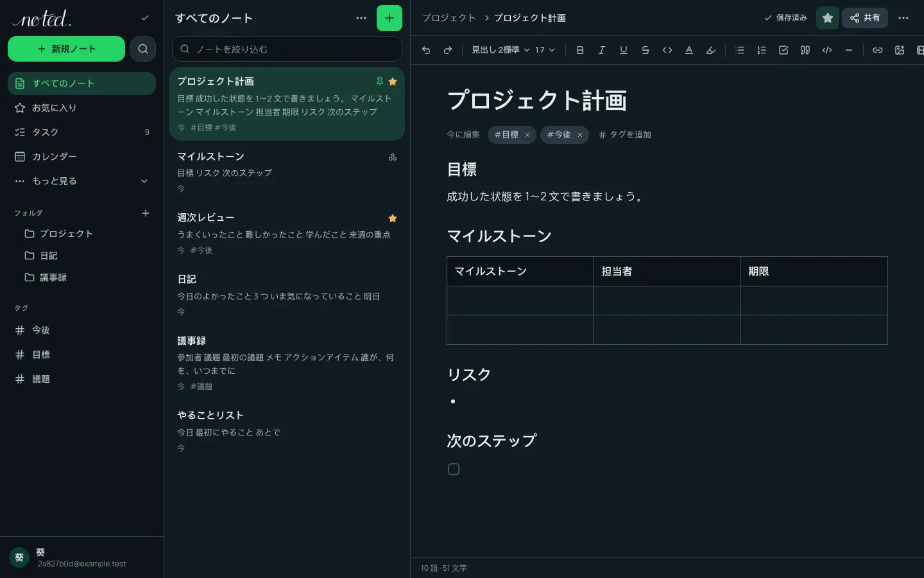This screenshot has height=578, width=924.
Task: Open the 見出し 2 block style dropdown
Action: pos(484,50)
